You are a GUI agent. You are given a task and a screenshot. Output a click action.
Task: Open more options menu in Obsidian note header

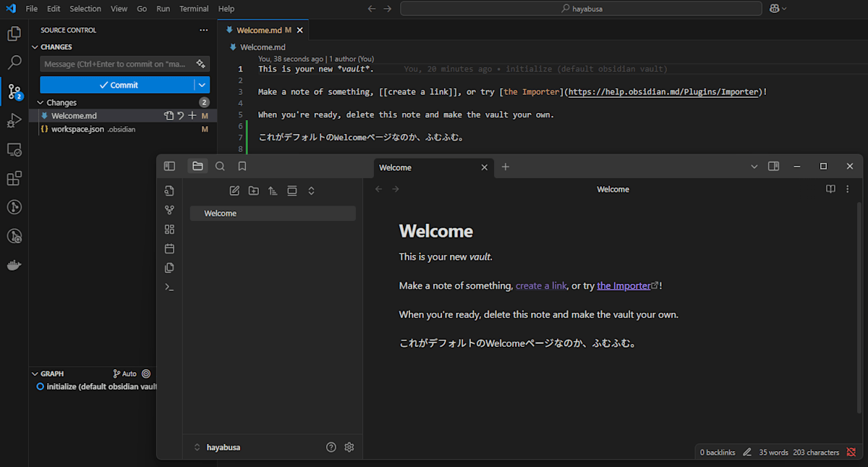pyautogui.click(x=848, y=189)
